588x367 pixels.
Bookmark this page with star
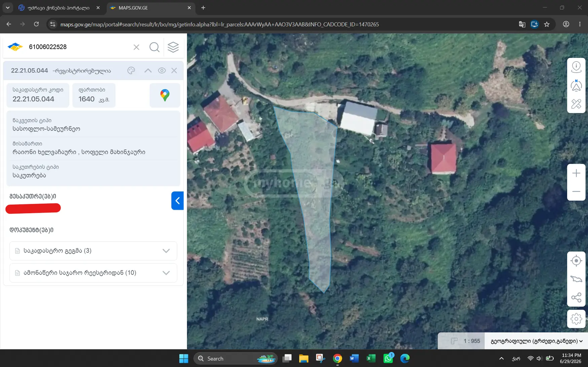click(x=547, y=24)
